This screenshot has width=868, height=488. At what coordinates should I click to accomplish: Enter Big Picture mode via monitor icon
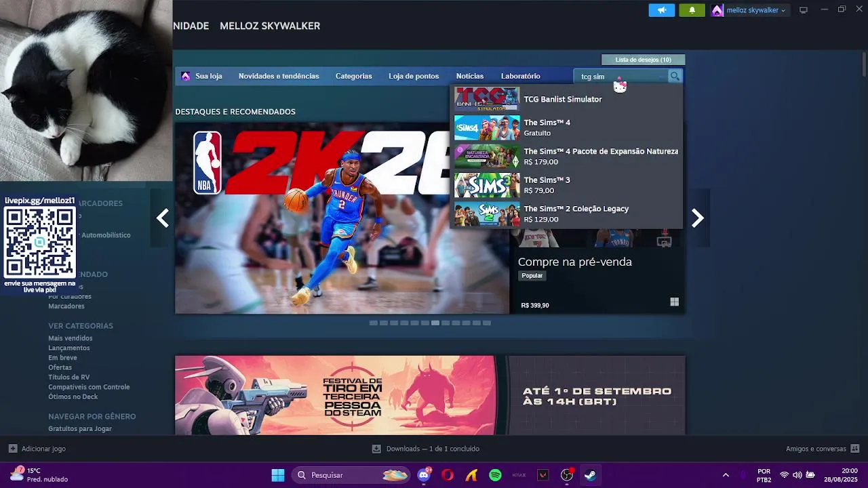(804, 10)
